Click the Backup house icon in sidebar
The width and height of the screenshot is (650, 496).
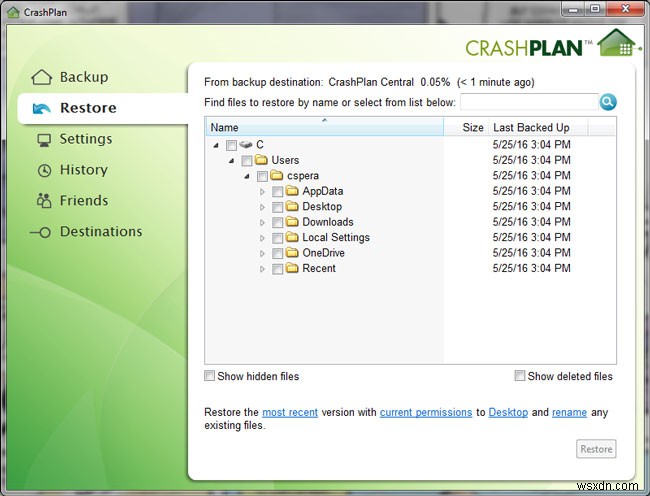[x=41, y=77]
